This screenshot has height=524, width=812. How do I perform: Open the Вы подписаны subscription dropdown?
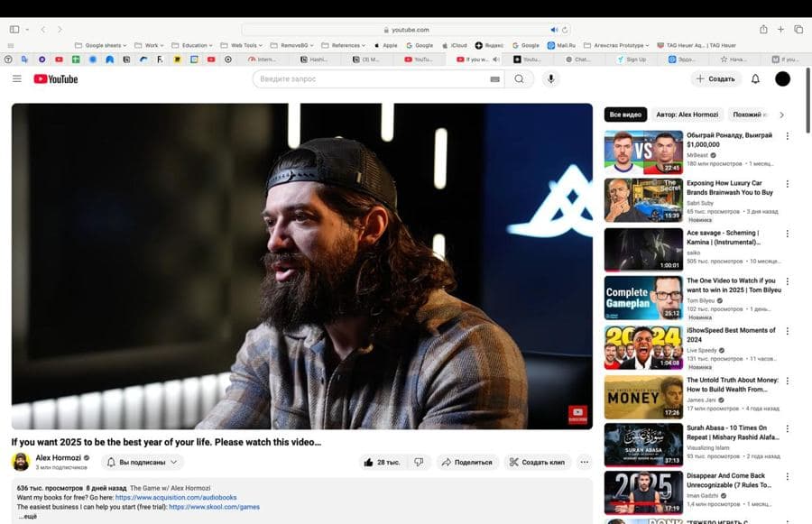pyautogui.click(x=143, y=462)
